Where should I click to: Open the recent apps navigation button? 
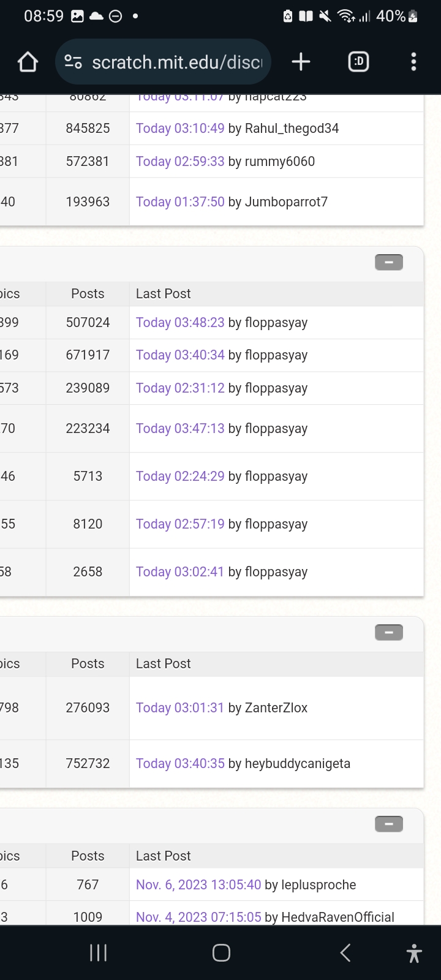click(98, 952)
